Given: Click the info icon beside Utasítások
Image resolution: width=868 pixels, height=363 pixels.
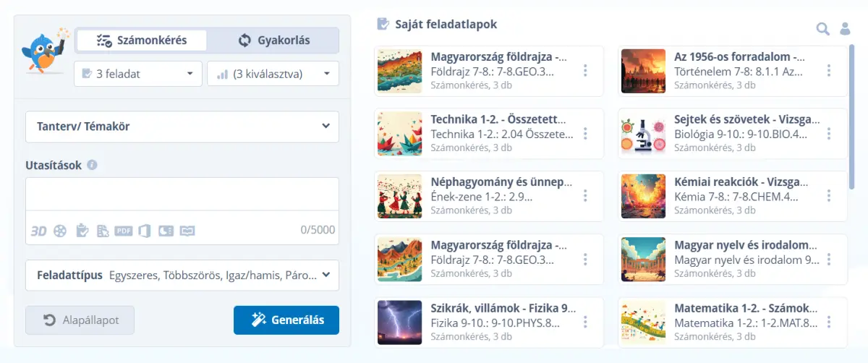Looking at the screenshot, I should [92, 165].
